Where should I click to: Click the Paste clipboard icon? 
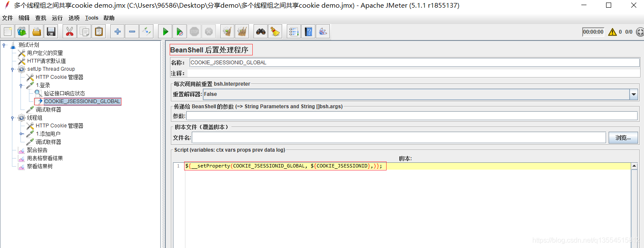click(99, 32)
